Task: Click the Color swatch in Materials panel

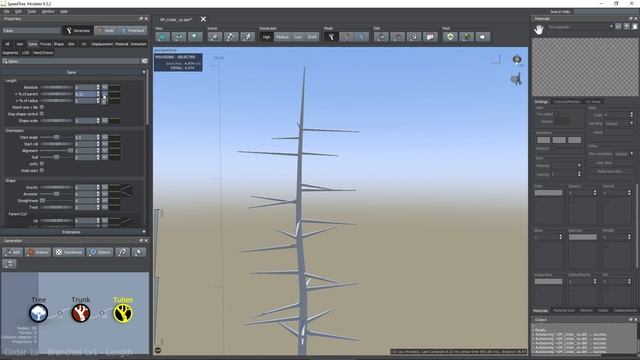Action: point(548,193)
